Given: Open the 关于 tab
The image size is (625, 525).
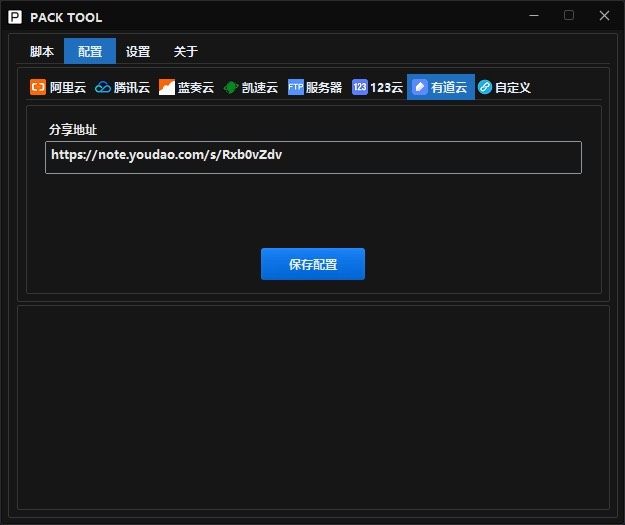Looking at the screenshot, I should (186, 51).
